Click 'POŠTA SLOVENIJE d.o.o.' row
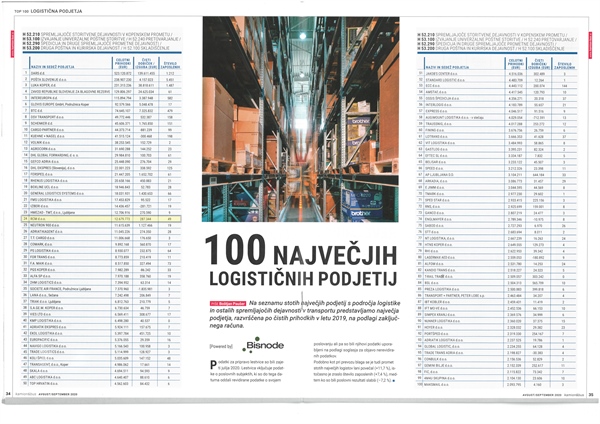600x424 pixels. 101,79
